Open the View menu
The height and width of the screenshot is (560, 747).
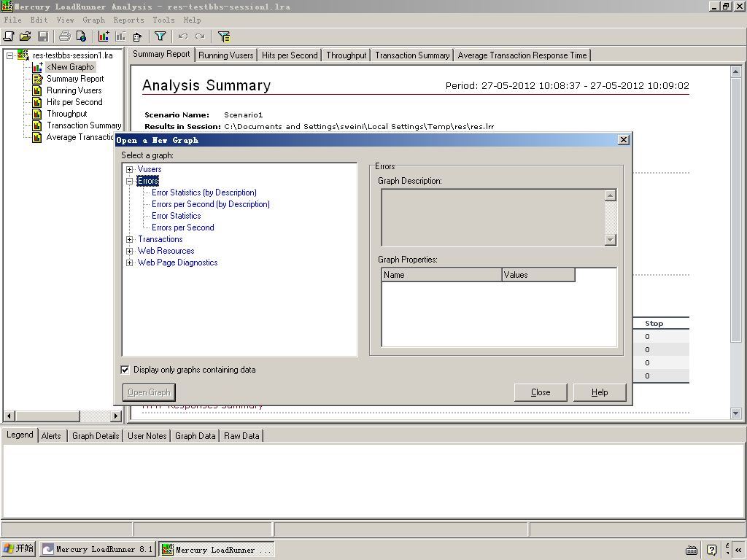(x=65, y=20)
